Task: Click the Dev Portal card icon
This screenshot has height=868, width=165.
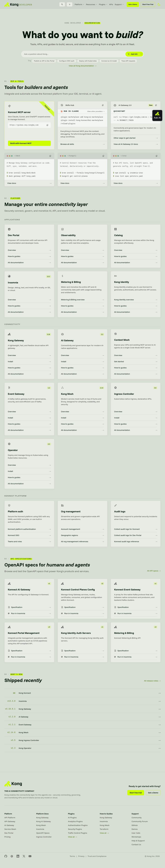Action: (x=9, y=229)
